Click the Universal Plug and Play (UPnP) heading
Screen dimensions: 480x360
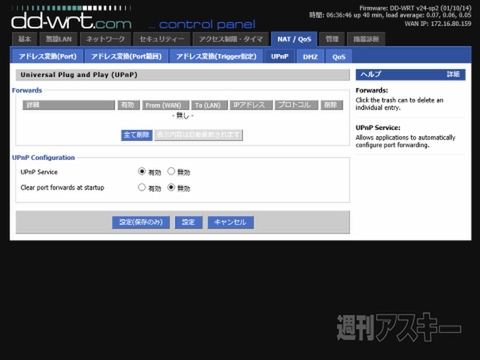pos(79,75)
